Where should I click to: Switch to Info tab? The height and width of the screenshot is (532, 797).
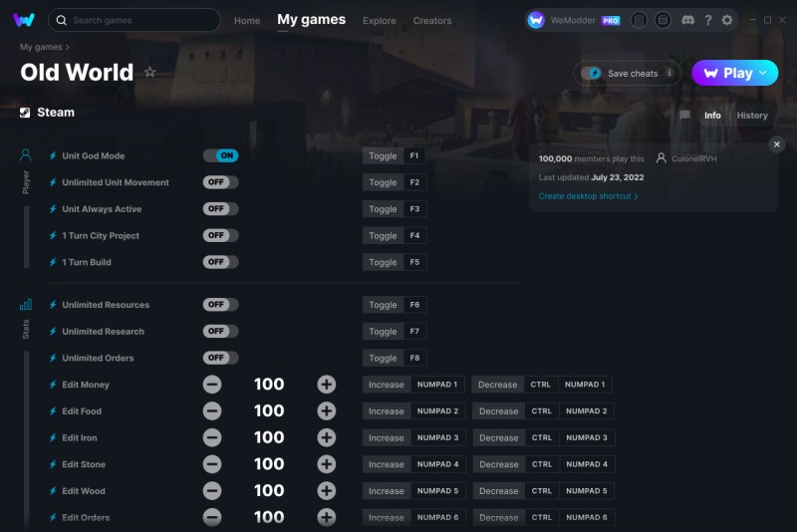712,116
